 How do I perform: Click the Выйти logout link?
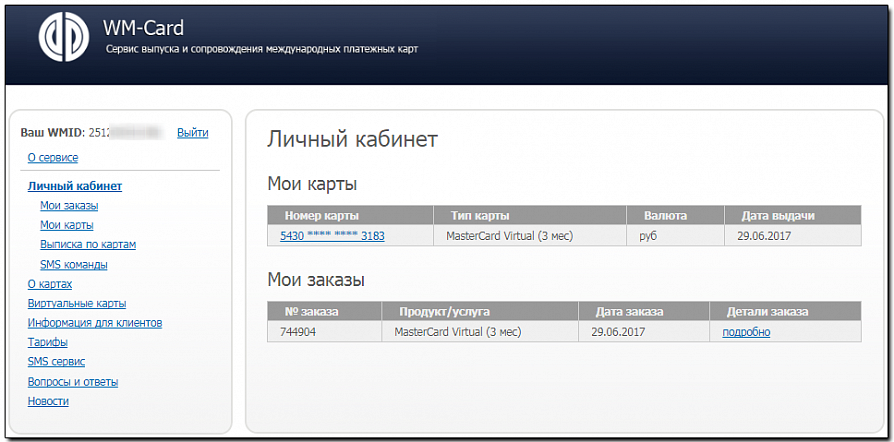tap(192, 132)
